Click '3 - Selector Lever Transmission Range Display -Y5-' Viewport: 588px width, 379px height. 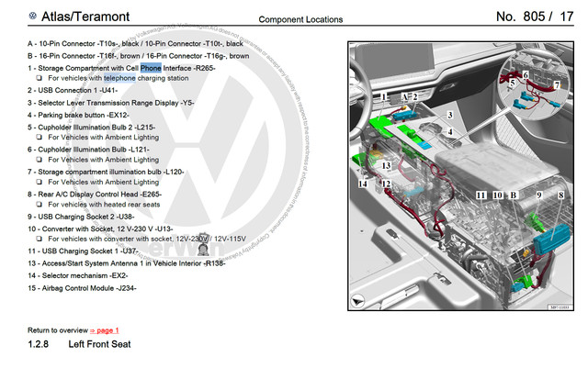110,103
